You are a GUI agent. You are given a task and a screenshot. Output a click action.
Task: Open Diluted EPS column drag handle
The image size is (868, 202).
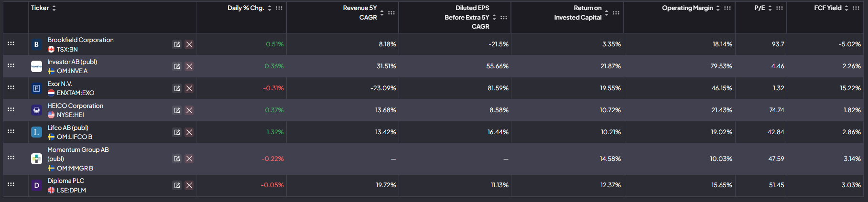tap(504, 17)
